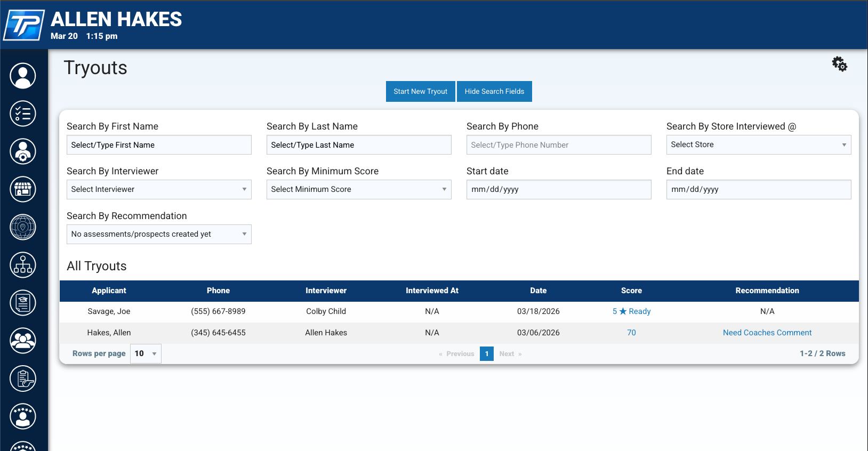The width and height of the screenshot is (868, 451).
Task: Click date 03/18/2026 cell
Action: tap(538, 311)
